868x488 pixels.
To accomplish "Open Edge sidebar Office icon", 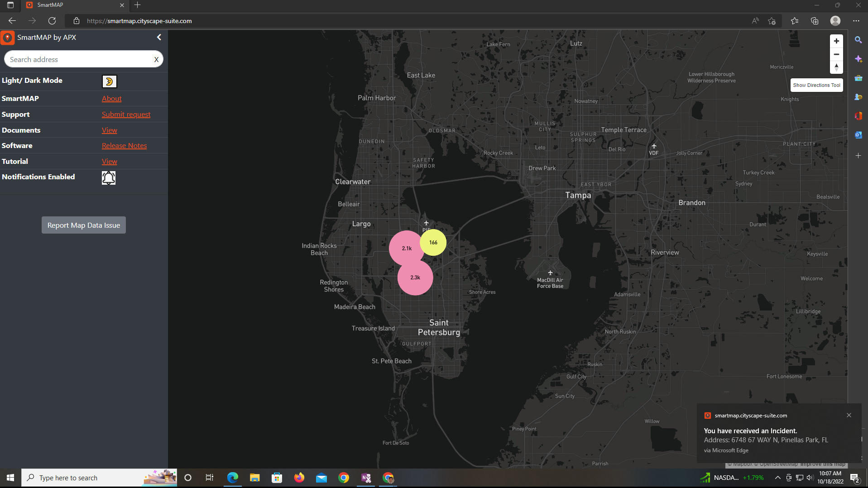I will 858,116.
